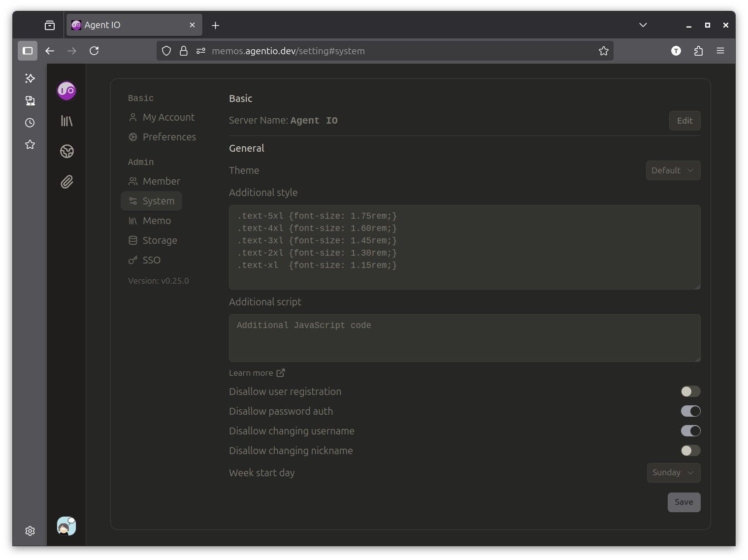Open the browser hamburger menu
This screenshot has height=560, width=748.
[x=720, y=51]
